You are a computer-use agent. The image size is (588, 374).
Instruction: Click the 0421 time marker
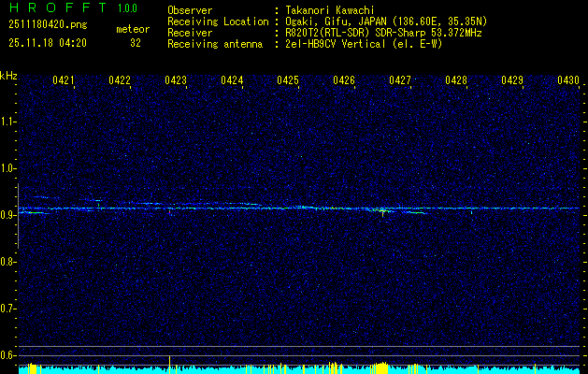[x=64, y=81]
